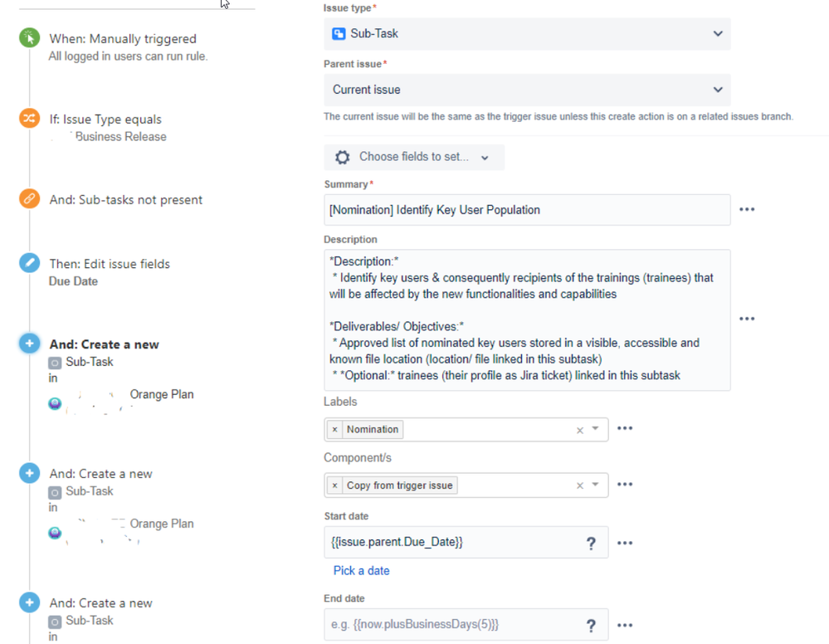The image size is (829, 644).
Task: Click the blue Edit issue fields pencil icon
Action: (30, 263)
